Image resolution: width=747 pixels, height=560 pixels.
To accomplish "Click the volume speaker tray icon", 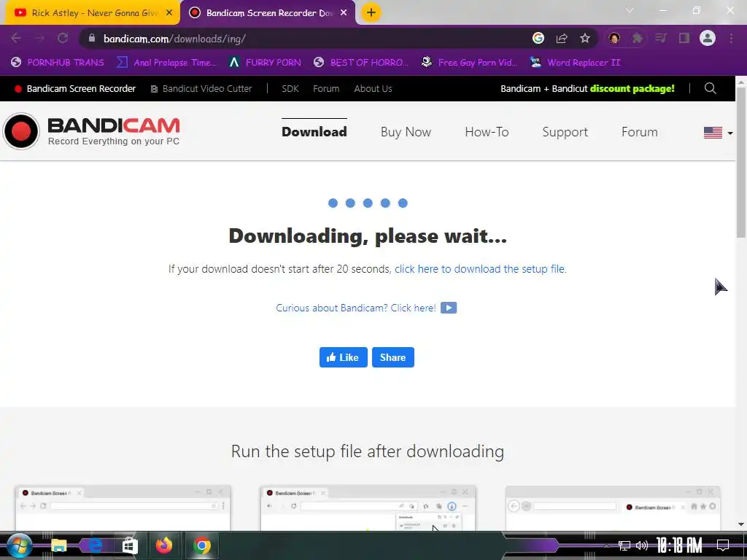I will coord(642,545).
